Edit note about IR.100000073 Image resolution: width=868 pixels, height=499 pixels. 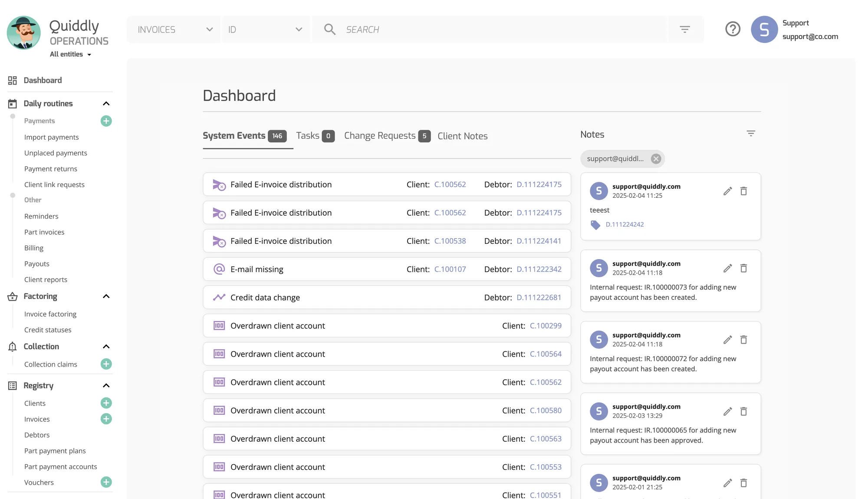click(728, 268)
